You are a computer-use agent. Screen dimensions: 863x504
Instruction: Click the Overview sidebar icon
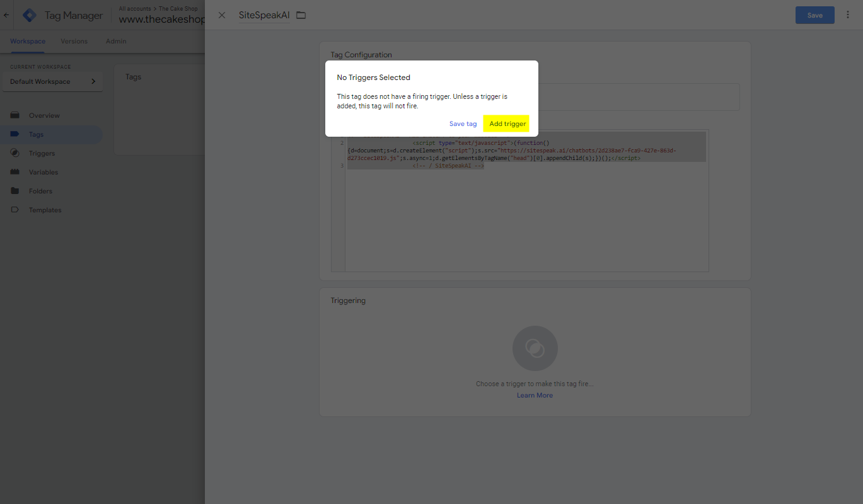15,115
